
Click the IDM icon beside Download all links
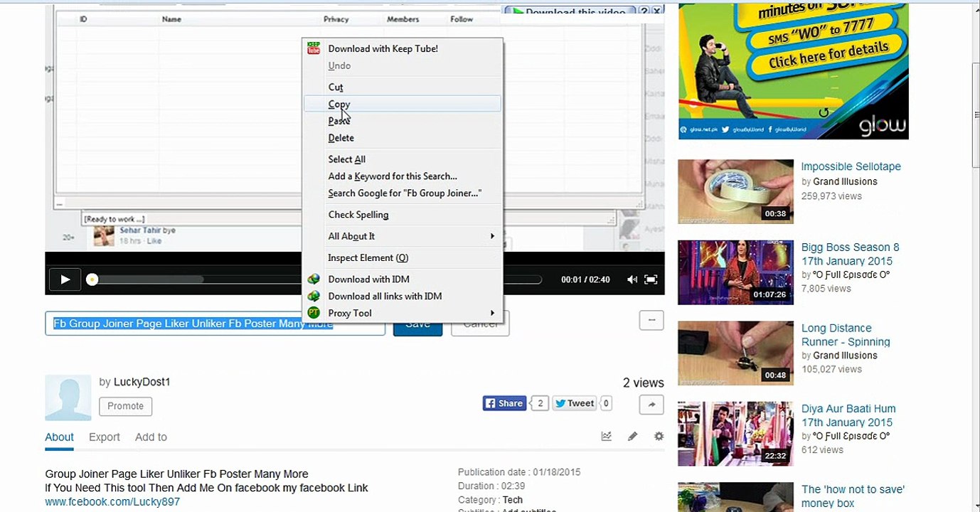click(314, 296)
